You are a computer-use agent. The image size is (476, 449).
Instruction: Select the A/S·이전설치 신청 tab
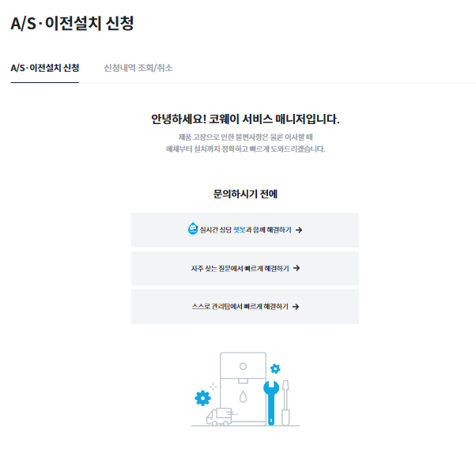[45, 68]
